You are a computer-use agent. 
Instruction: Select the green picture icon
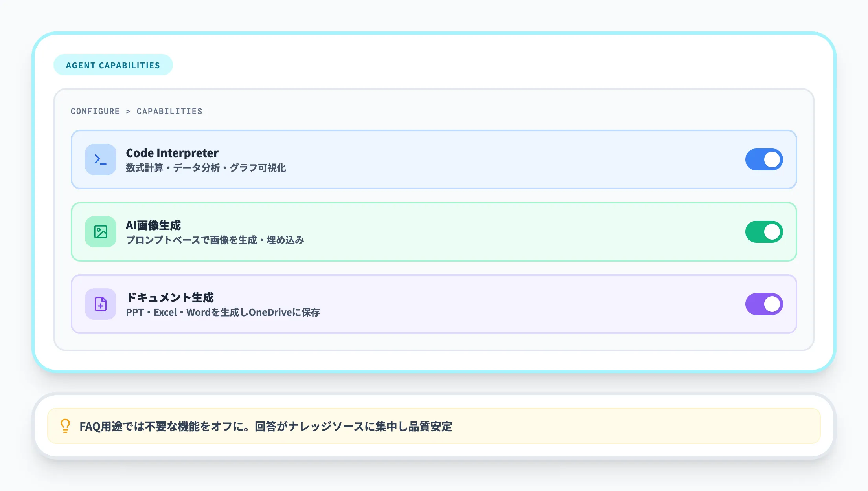pyautogui.click(x=100, y=232)
